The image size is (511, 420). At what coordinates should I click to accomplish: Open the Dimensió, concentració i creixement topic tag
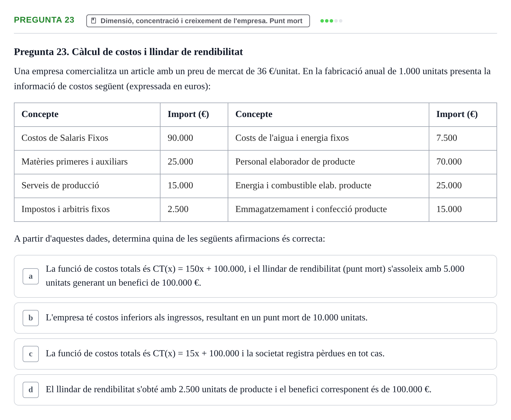tap(198, 21)
